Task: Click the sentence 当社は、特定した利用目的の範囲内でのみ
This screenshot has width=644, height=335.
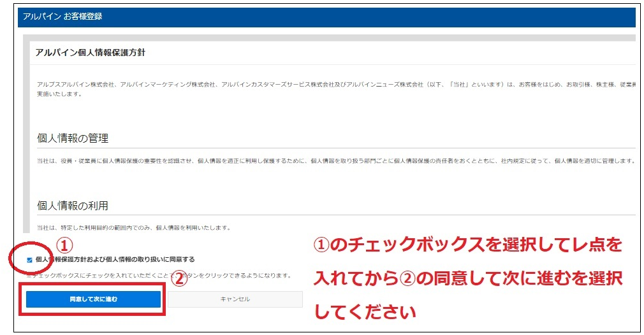Action: click(134, 227)
